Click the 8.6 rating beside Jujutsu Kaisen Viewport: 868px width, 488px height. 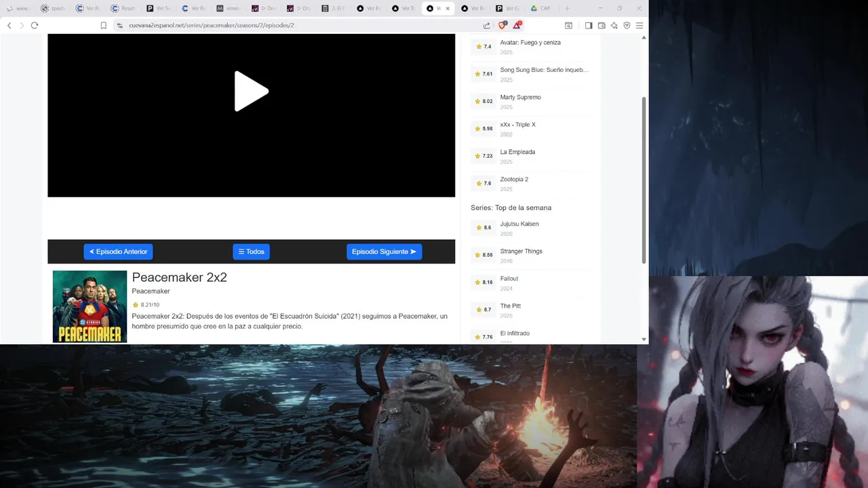tap(484, 228)
